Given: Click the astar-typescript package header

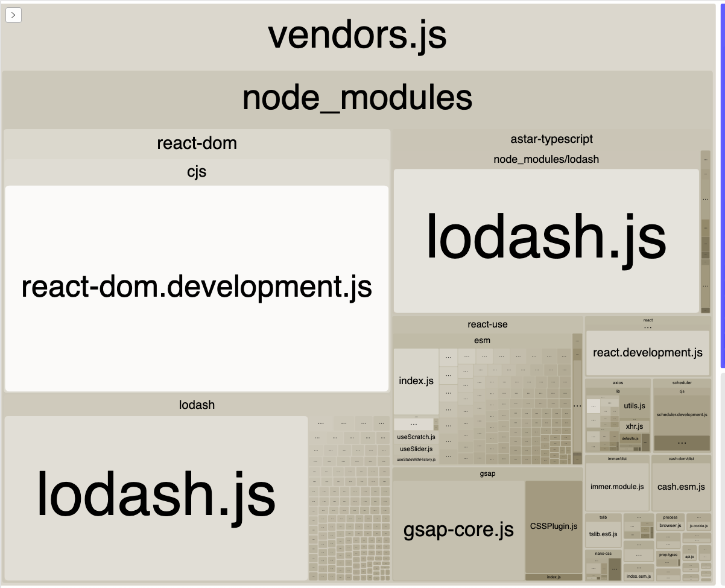Looking at the screenshot, I should tap(551, 139).
